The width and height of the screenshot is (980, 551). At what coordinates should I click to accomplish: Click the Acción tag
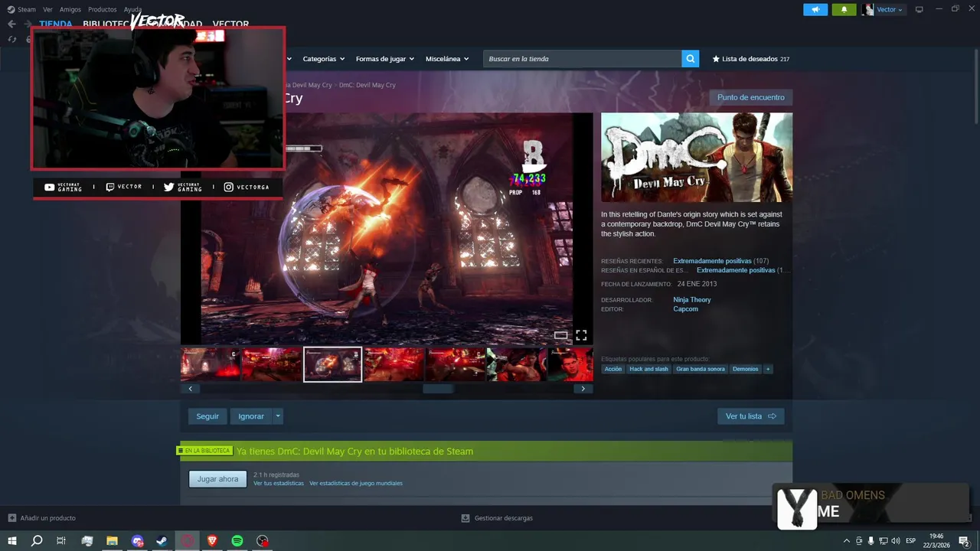613,369
